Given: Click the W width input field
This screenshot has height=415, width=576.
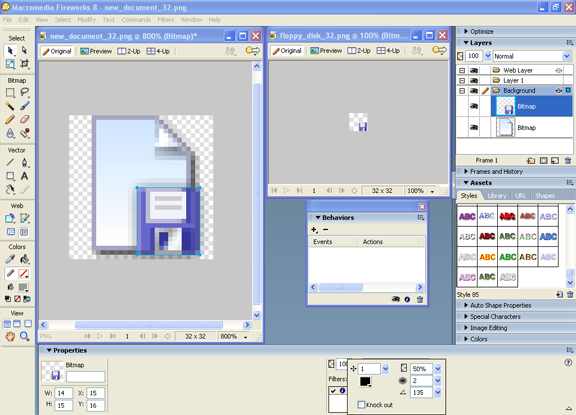Looking at the screenshot, I should pyautogui.click(x=63, y=393).
